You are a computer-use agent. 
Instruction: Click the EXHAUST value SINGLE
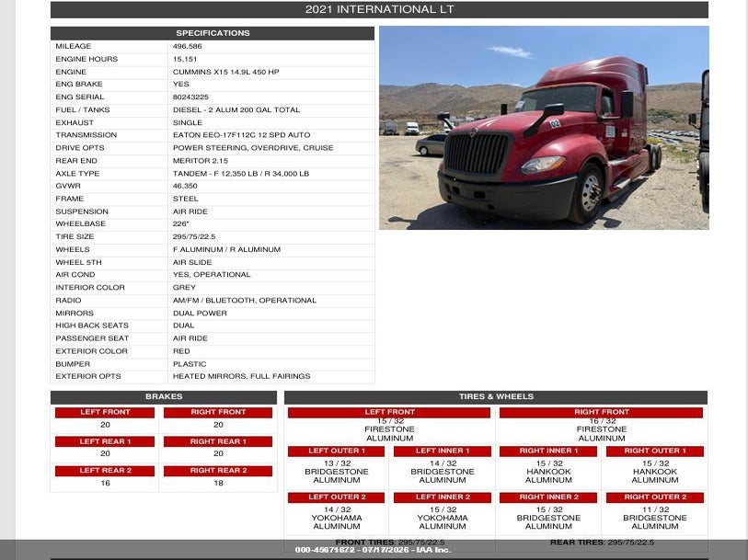click(x=188, y=122)
